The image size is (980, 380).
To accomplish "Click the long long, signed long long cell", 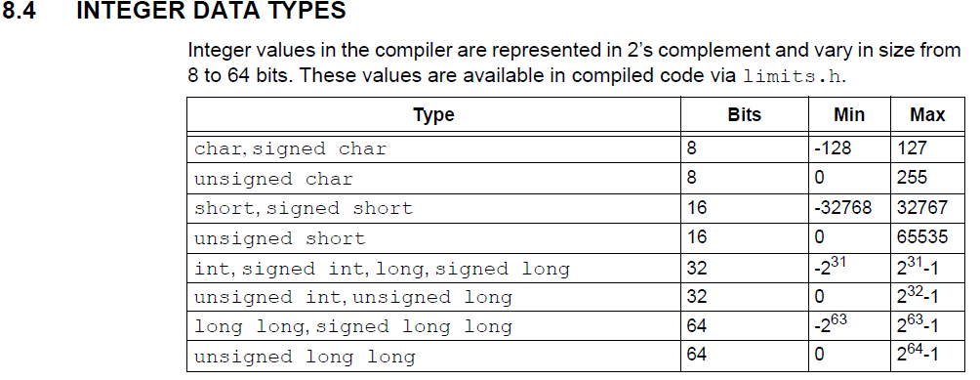I will pos(433,326).
